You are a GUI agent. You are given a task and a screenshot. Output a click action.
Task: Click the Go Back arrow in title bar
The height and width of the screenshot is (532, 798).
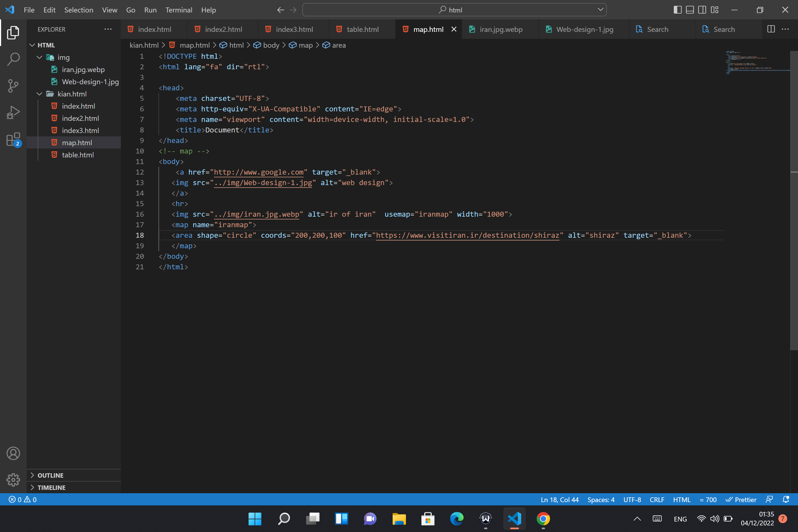pyautogui.click(x=281, y=10)
